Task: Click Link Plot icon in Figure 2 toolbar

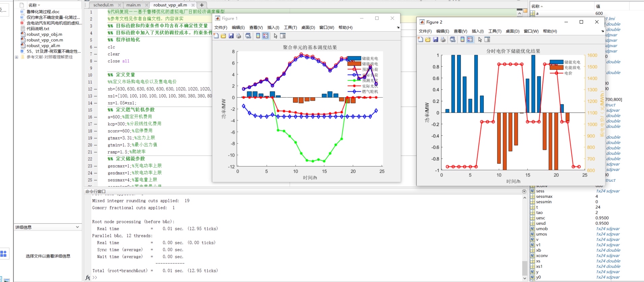Action: pyautogui.click(x=453, y=39)
